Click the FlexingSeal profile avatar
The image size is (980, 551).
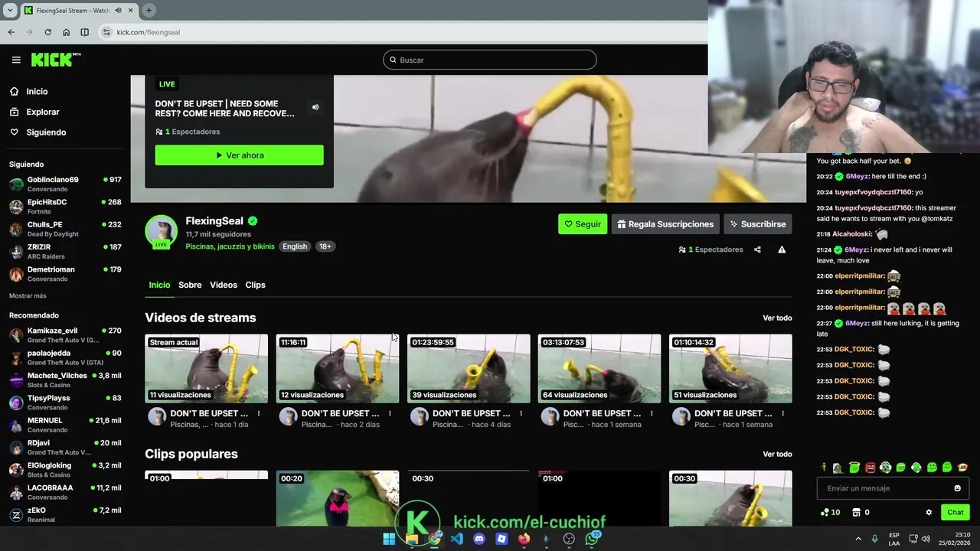[x=162, y=231]
